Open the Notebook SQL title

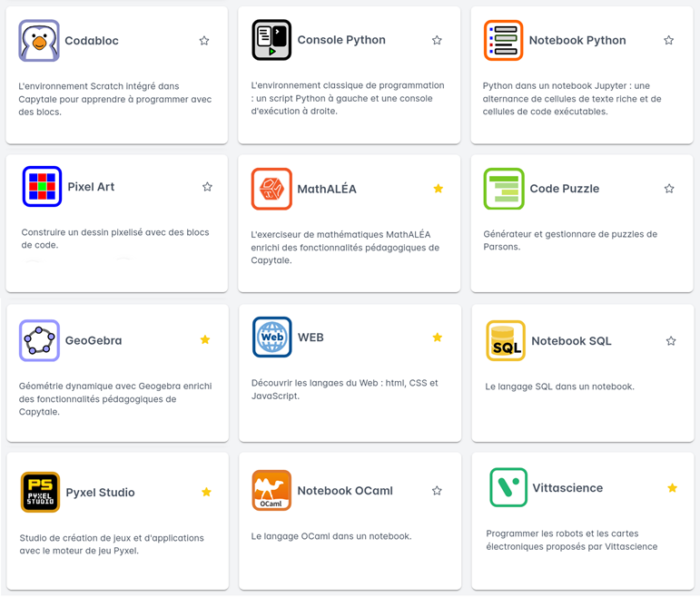tap(571, 341)
